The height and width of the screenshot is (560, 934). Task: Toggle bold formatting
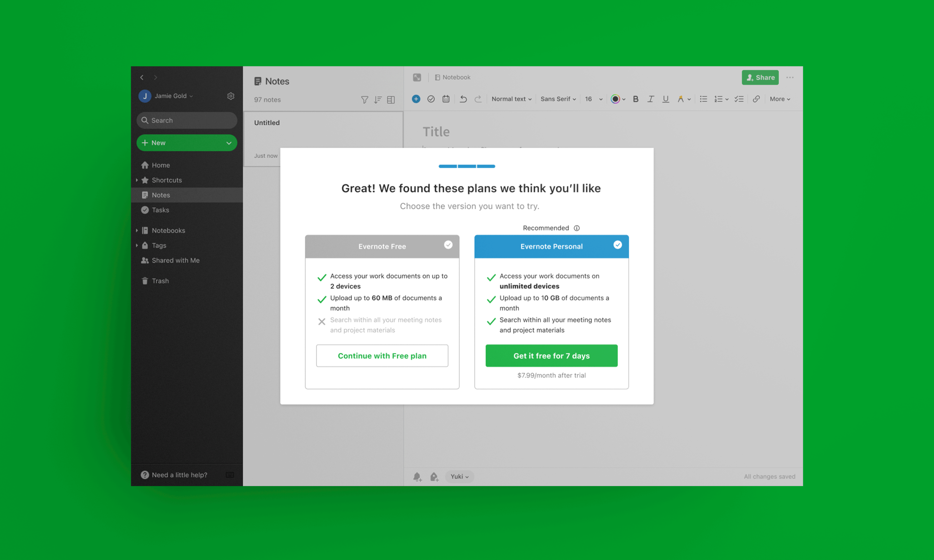[636, 99]
